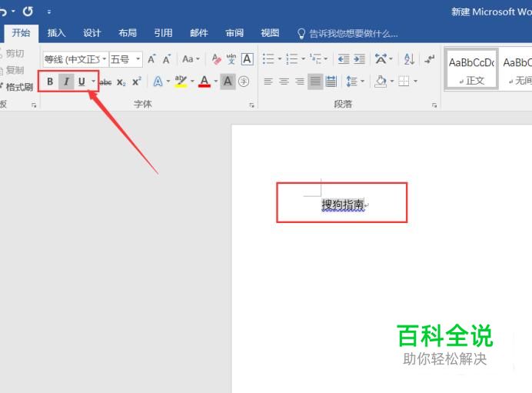Select the 正文 Normal style

tap(471, 69)
